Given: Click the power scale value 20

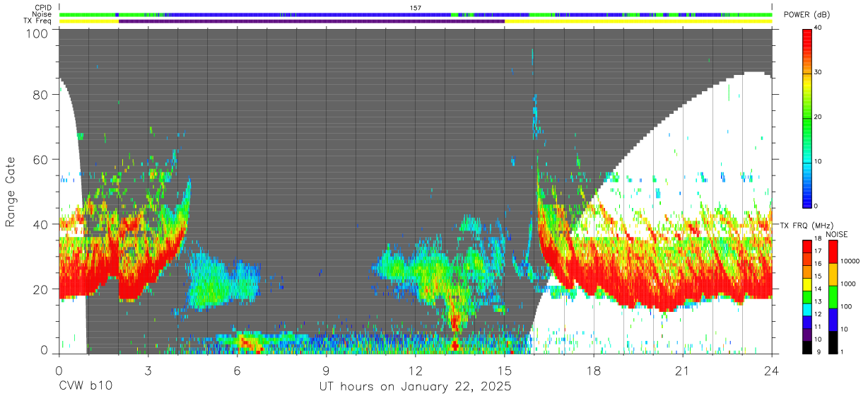Looking at the screenshot, I should click(x=819, y=117).
